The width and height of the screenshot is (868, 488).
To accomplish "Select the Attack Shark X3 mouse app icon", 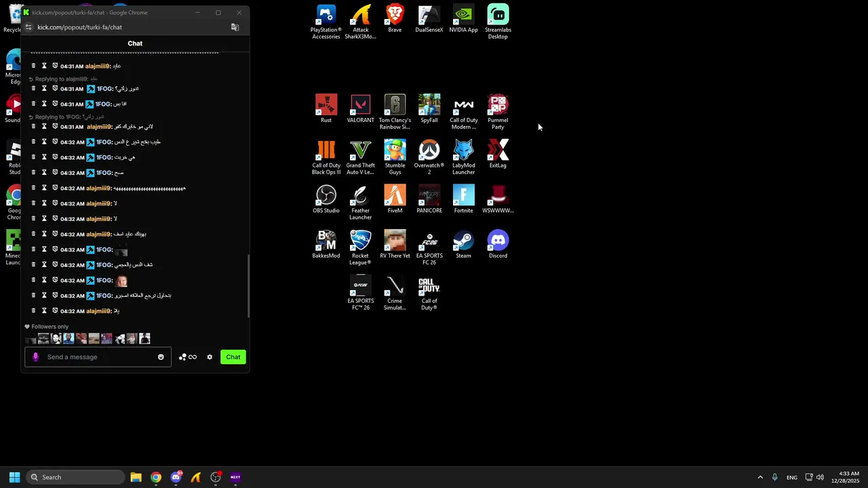I will [360, 22].
